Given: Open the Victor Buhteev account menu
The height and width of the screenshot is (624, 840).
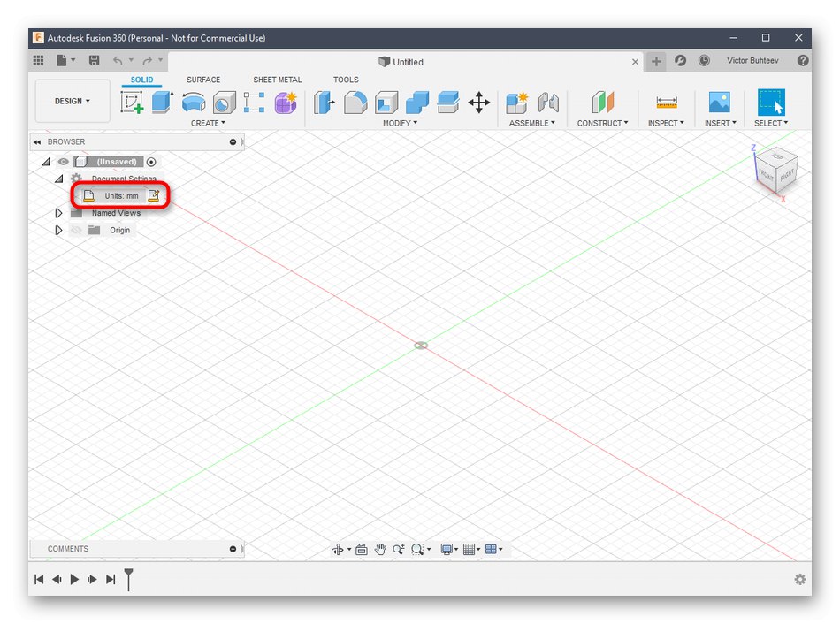Looking at the screenshot, I should pyautogui.click(x=752, y=60).
